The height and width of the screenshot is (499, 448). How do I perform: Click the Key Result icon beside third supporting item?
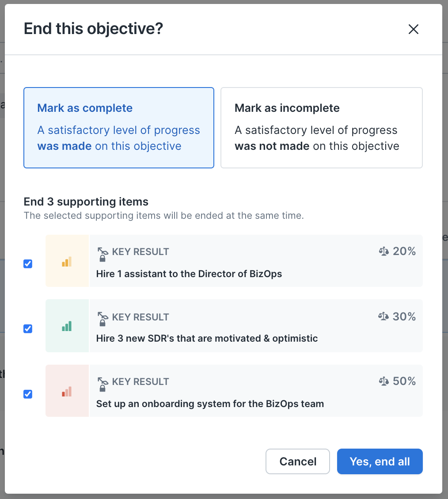(103, 381)
